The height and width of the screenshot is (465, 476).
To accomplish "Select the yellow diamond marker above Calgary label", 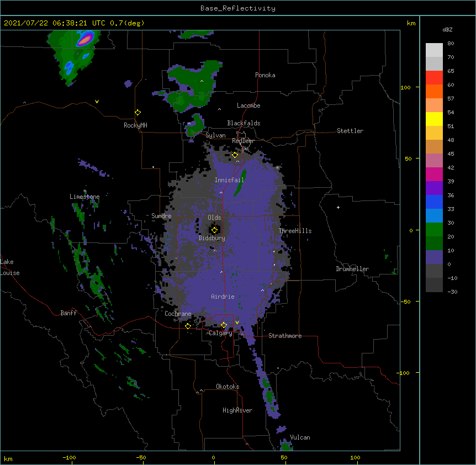I will click(224, 325).
